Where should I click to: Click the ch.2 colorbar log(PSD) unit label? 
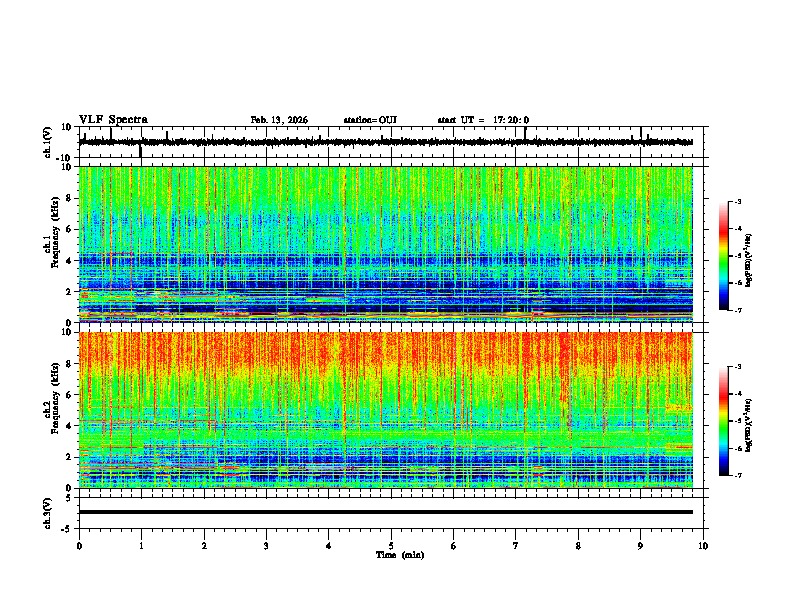click(749, 426)
